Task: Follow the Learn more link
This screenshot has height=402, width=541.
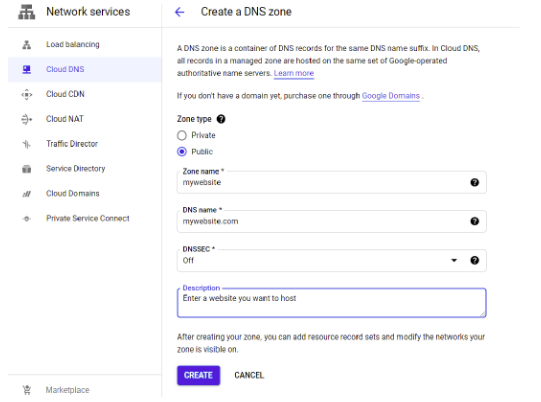Action: [x=294, y=73]
